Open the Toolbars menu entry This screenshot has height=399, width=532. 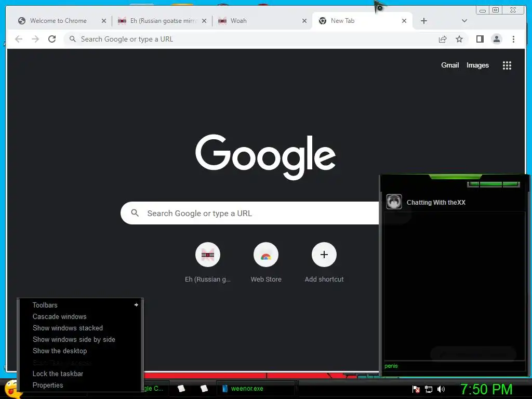(81, 305)
